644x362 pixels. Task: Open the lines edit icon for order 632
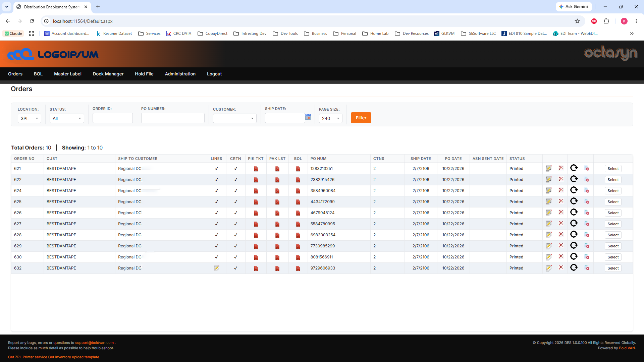click(217, 268)
